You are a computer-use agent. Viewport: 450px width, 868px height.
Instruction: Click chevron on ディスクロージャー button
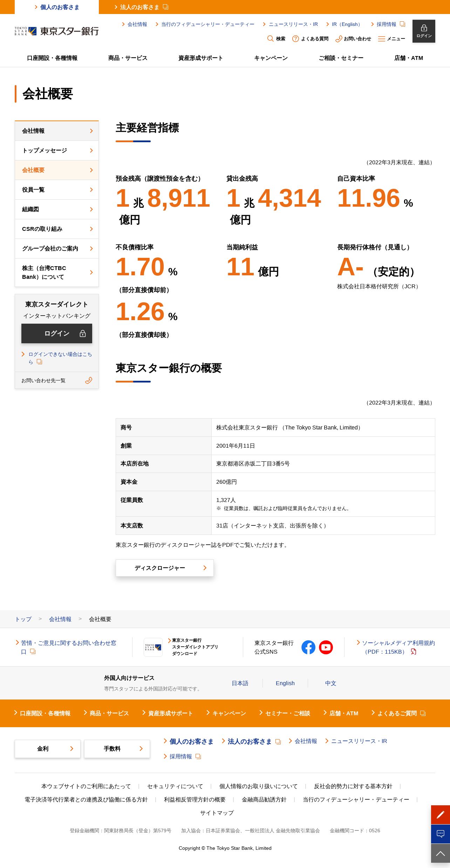[x=205, y=568]
